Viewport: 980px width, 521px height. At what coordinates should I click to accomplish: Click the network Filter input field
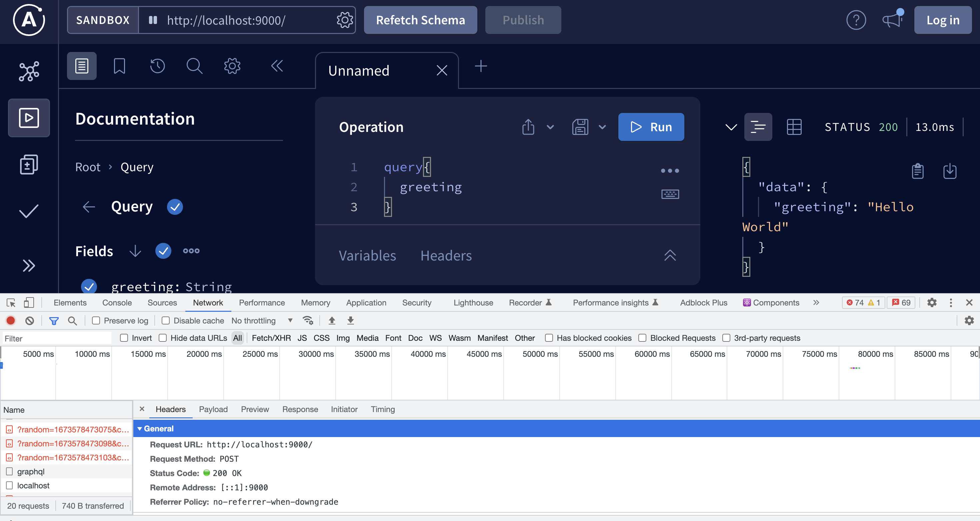[57, 338]
